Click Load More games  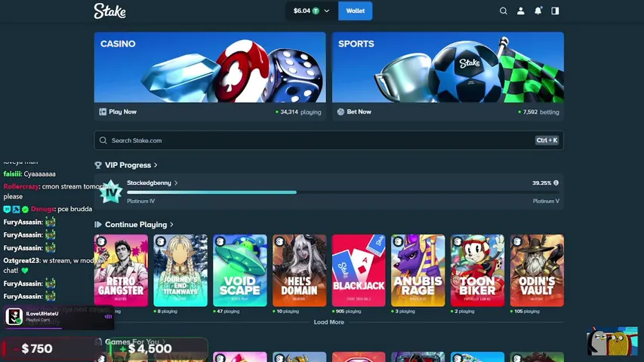tap(328, 322)
